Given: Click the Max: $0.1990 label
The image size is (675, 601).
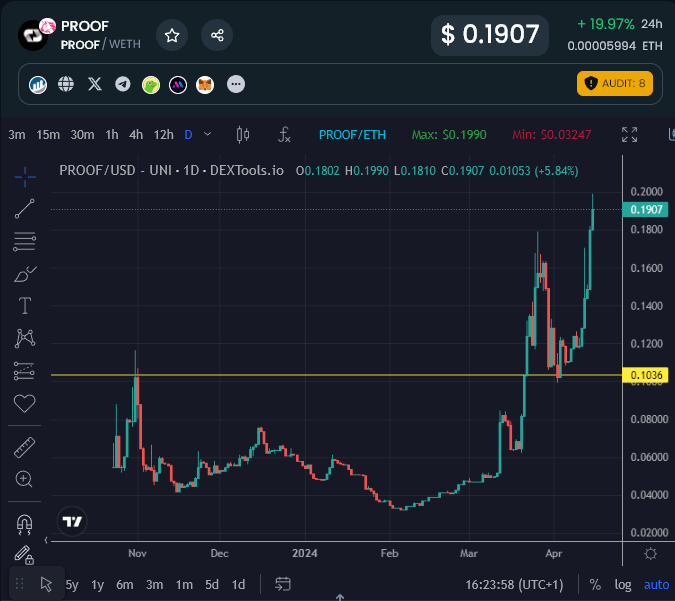Looking at the screenshot, I should [x=449, y=135].
